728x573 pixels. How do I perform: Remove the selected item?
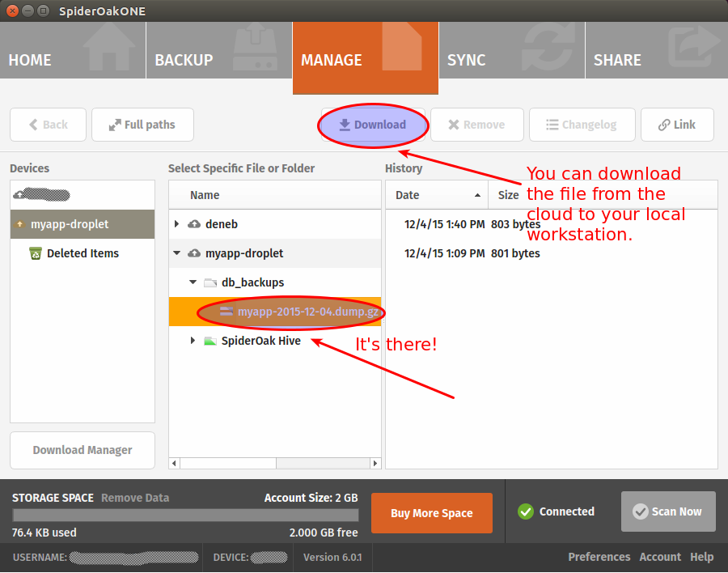476,125
